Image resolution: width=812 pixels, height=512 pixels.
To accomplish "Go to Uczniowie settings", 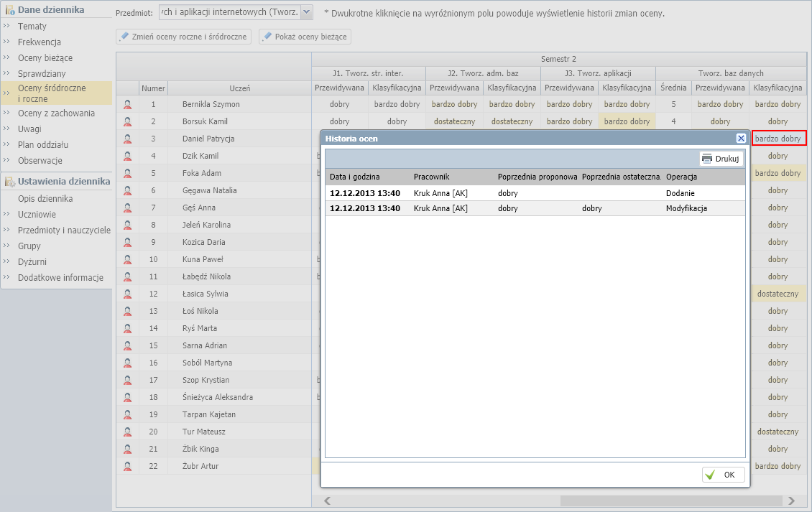I will (37, 214).
